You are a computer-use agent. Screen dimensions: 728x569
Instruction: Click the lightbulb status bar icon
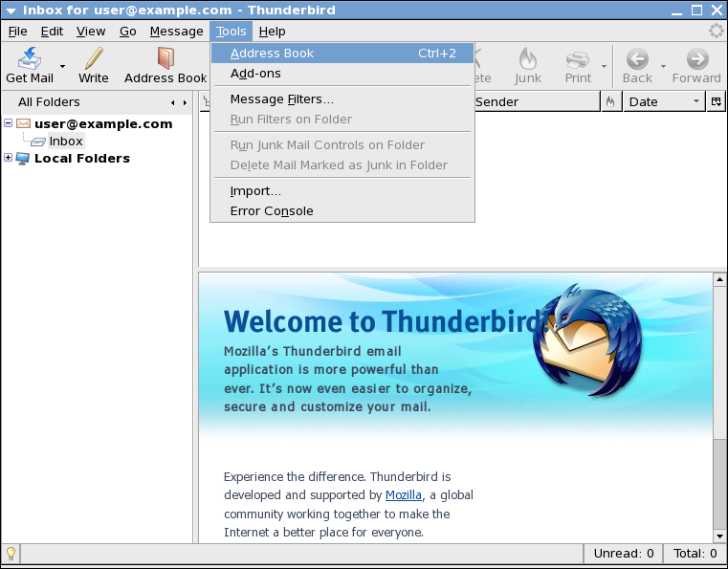11,553
